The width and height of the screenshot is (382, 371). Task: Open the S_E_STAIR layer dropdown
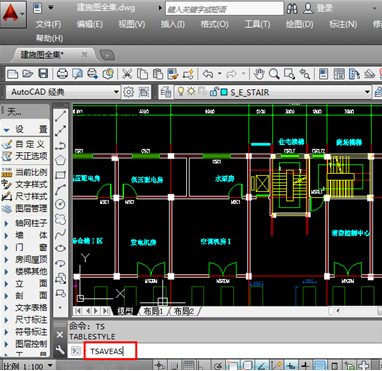(273, 92)
